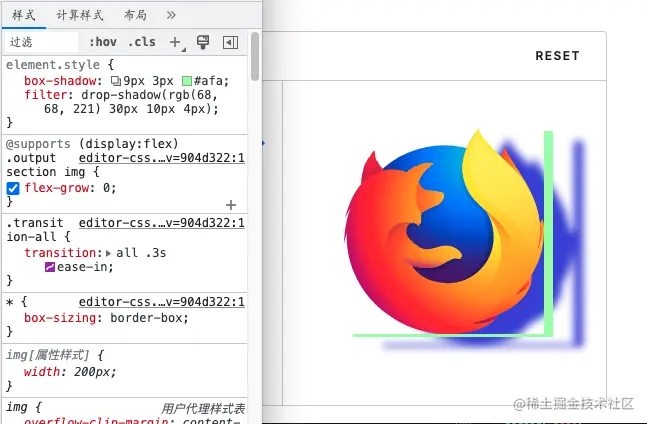Show more tabs with the double-chevron

[171, 15]
